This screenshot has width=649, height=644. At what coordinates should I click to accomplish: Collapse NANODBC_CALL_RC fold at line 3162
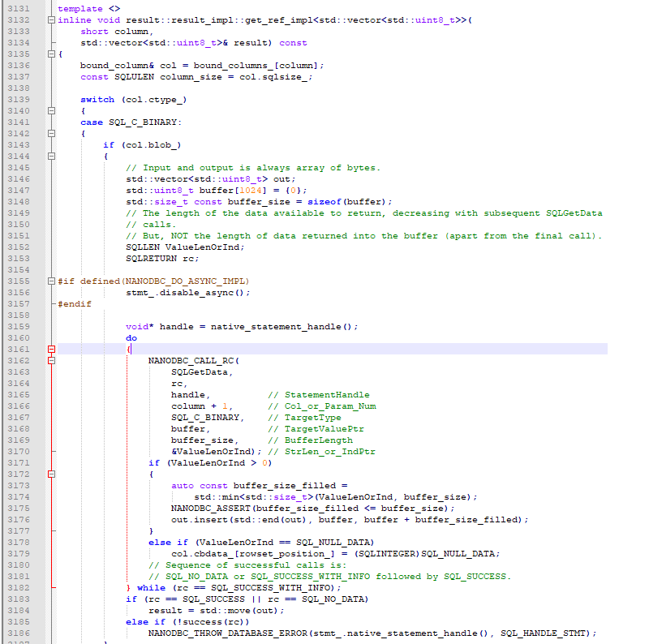pos(51,360)
